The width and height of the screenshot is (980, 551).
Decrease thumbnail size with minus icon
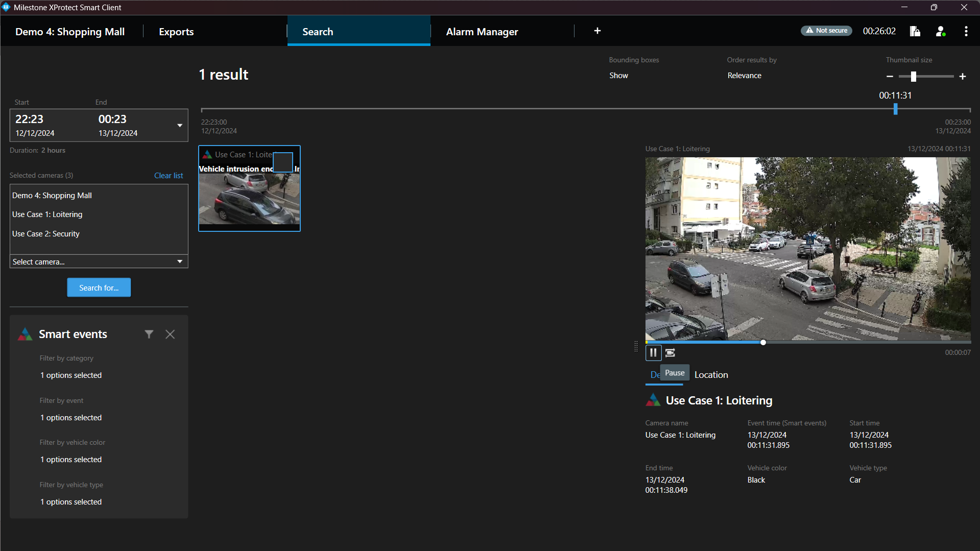pos(890,77)
